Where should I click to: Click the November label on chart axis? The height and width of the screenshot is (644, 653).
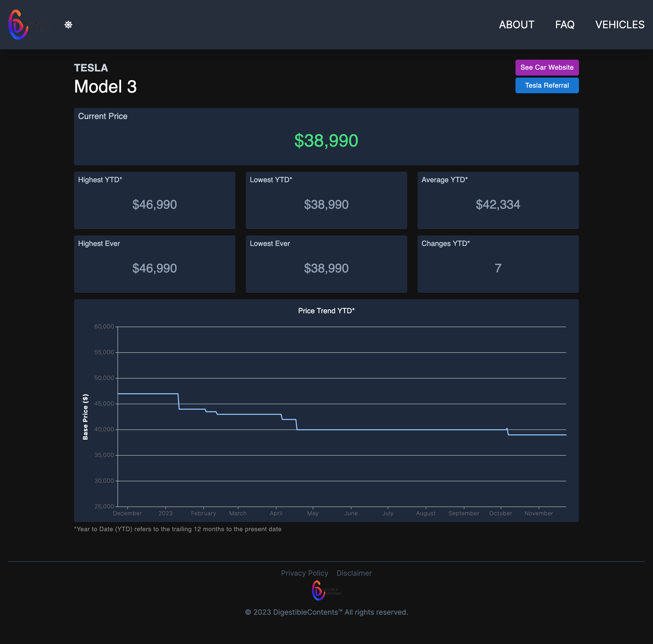539,513
